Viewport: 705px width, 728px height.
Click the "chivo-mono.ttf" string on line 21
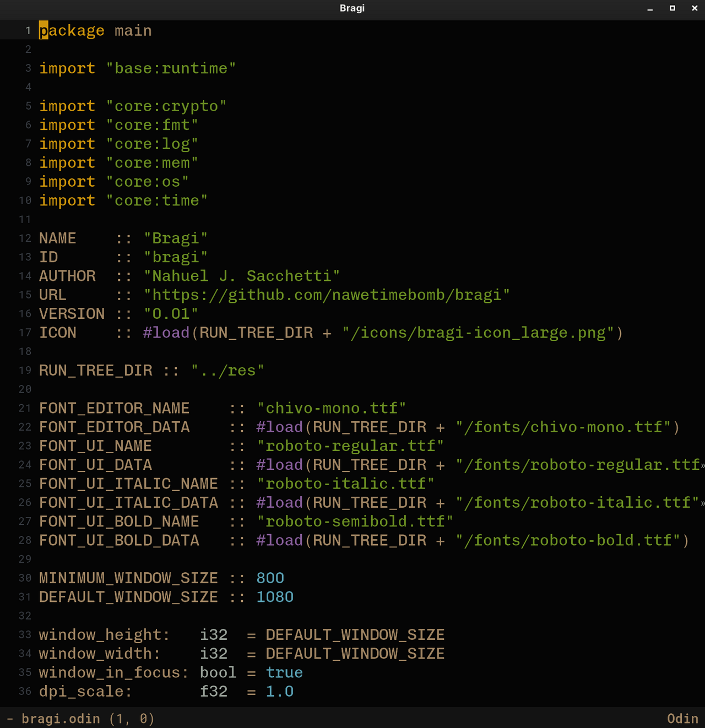[x=332, y=408]
